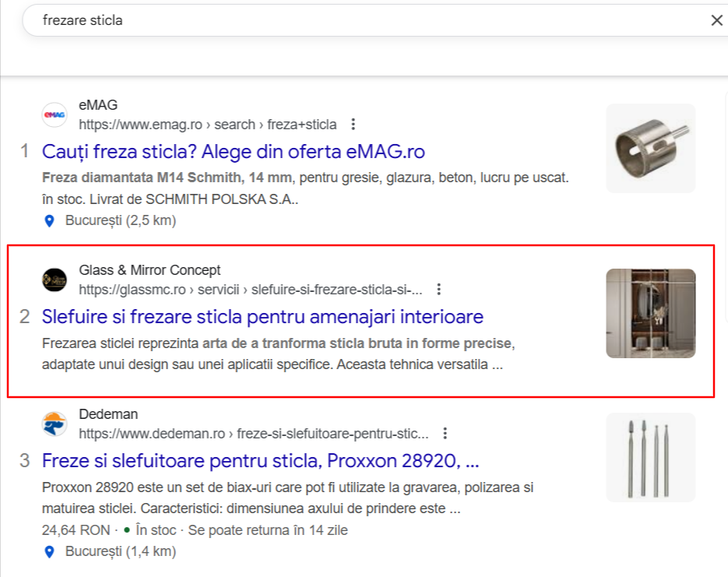Viewport: 728px width, 577px height.
Task: Click the '24,64 RON' price text
Action: pyautogui.click(x=76, y=530)
